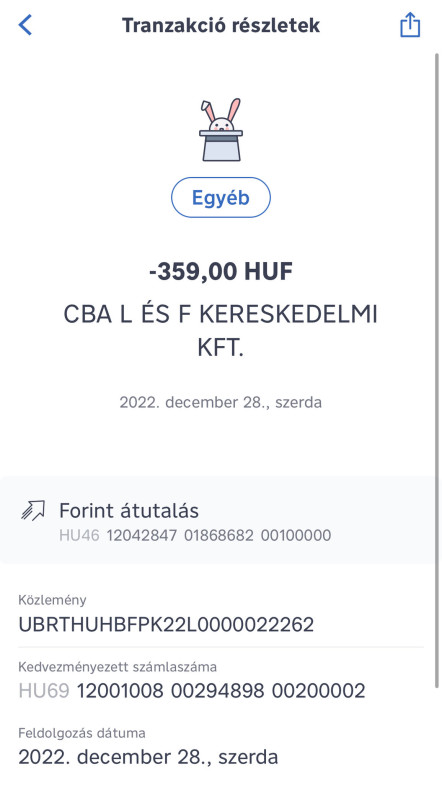Tap the Tranzakció részletek header title
The image size is (442, 800).
point(220,25)
